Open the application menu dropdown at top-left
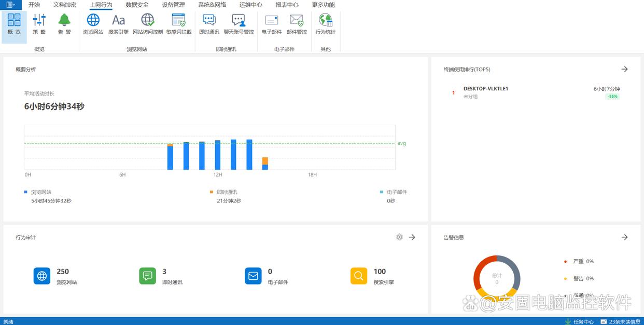Image resolution: width=644 pixels, height=325 pixels. pyautogui.click(x=10, y=5)
